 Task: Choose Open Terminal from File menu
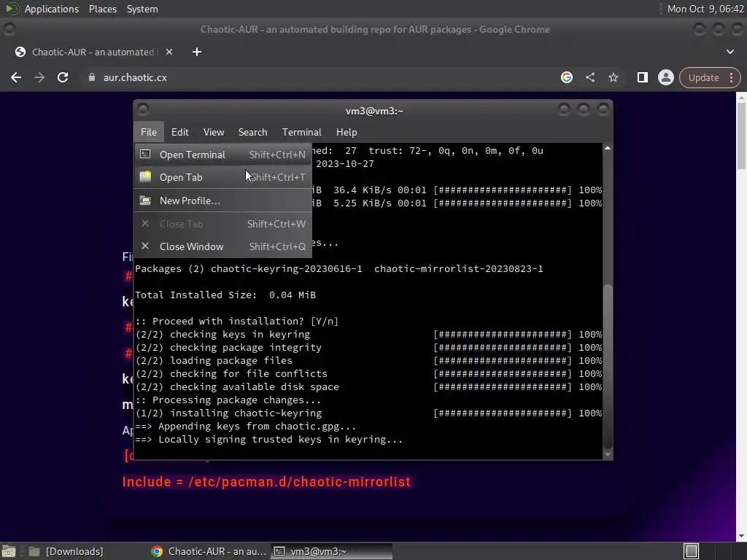pos(223,155)
